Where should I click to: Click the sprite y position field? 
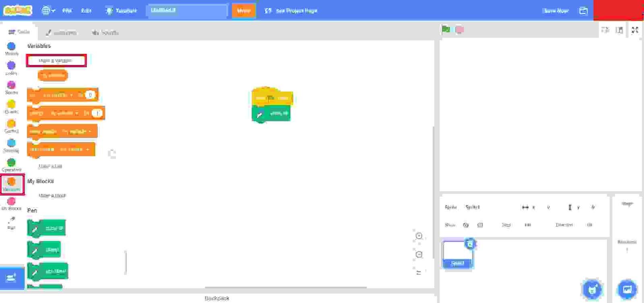click(x=593, y=207)
